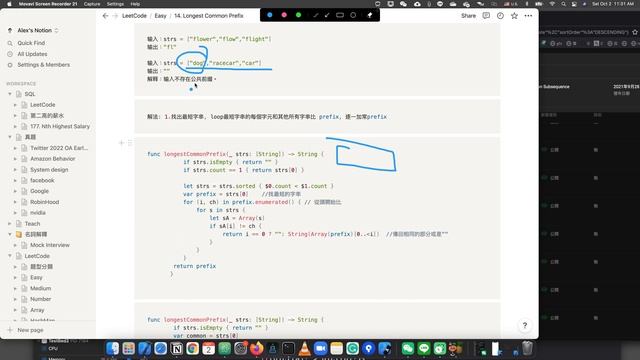This screenshot has height=360, width=640.
Task: Collapse the SQL page in sidebar
Action: click(x=10, y=94)
